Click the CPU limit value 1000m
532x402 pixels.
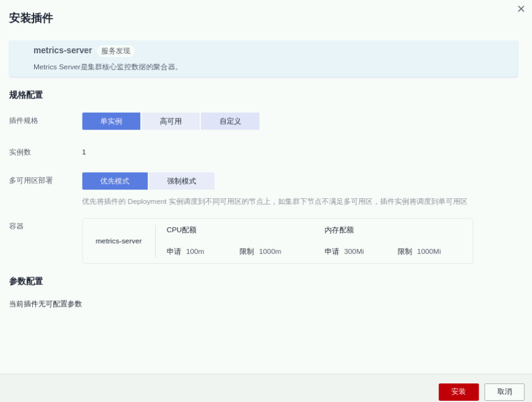270,251
